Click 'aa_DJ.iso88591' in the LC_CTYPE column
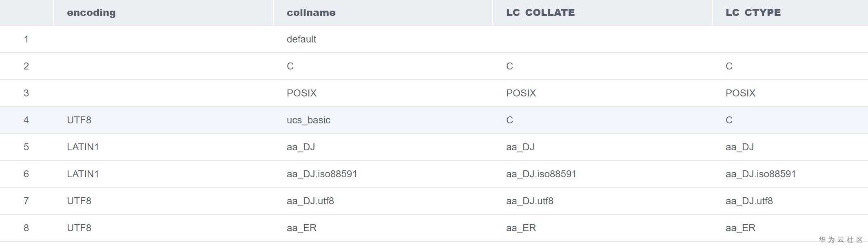 [x=760, y=174]
